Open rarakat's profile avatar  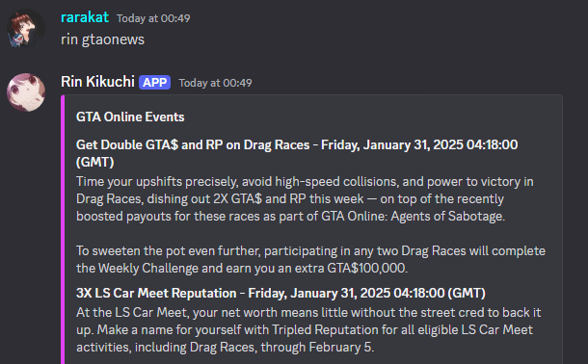25,29
